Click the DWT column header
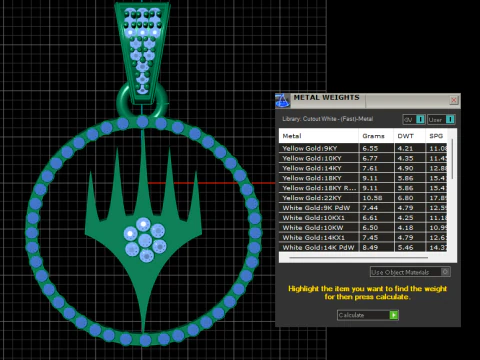 pyautogui.click(x=409, y=136)
